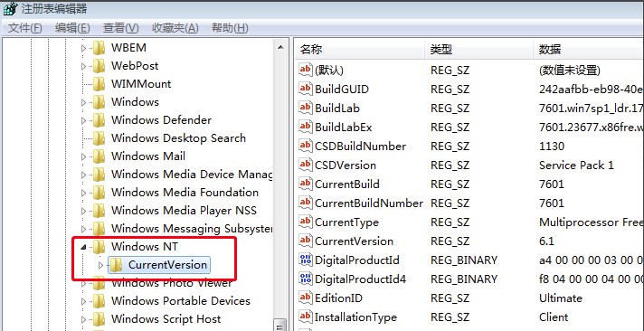Screen dimensions: 644x331
Task: Click the 1130 data cell
Action: coord(552,147)
